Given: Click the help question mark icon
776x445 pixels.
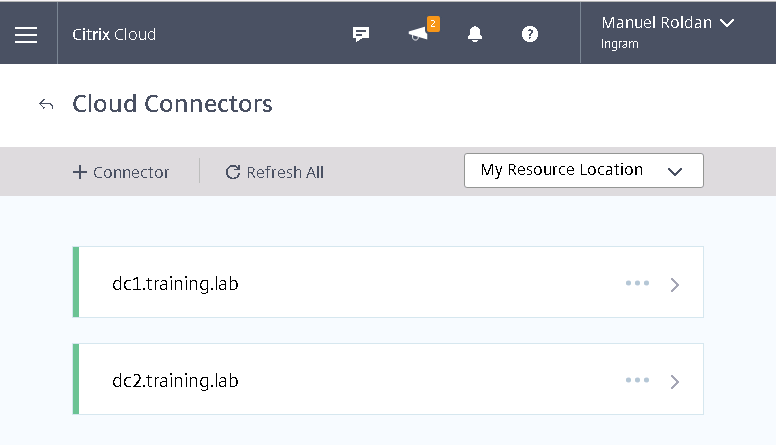Looking at the screenshot, I should (530, 34).
